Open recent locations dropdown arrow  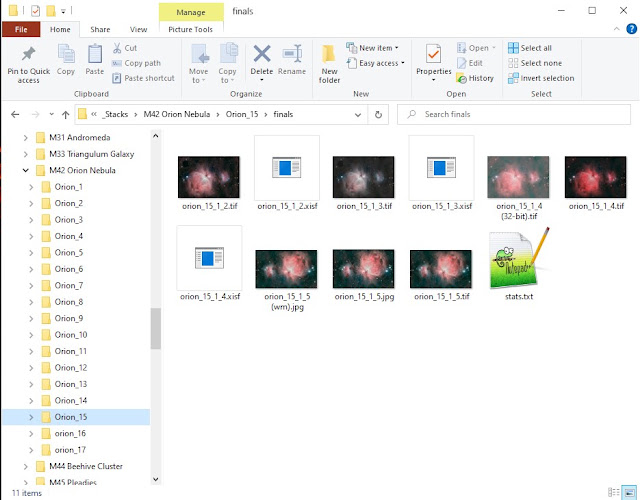[51, 114]
